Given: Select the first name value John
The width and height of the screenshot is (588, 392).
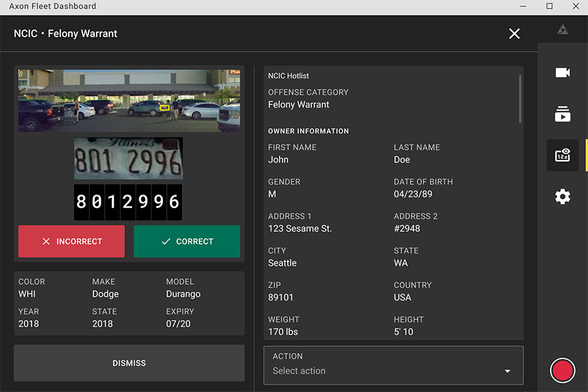Looking at the screenshot, I should (x=278, y=159).
